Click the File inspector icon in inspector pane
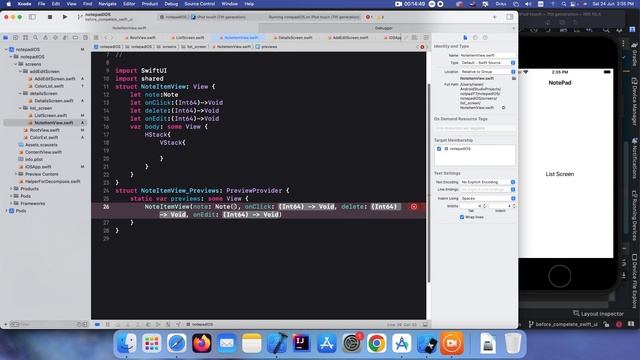The width and height of the screenshot is (640, 360). click(x=465, y=38)
